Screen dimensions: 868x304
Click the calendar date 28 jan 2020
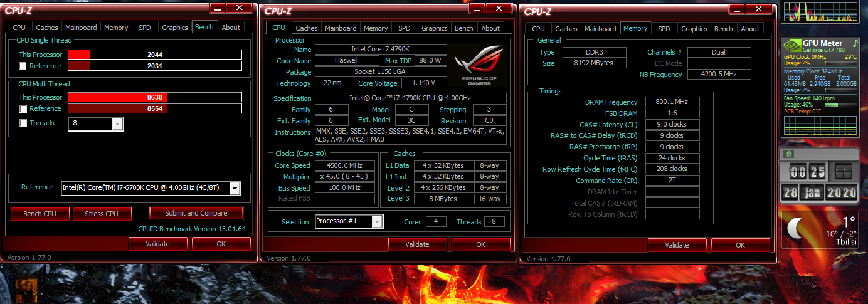[818, 193]
